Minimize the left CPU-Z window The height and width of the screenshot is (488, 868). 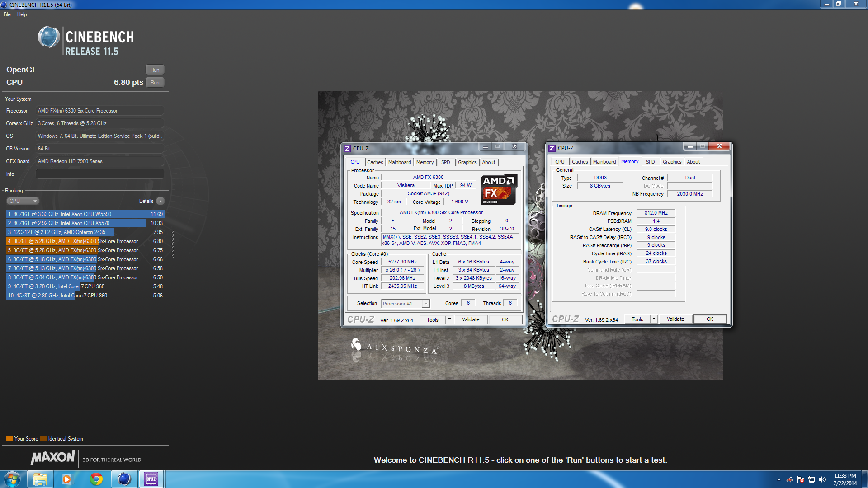[x=485, y=146]
